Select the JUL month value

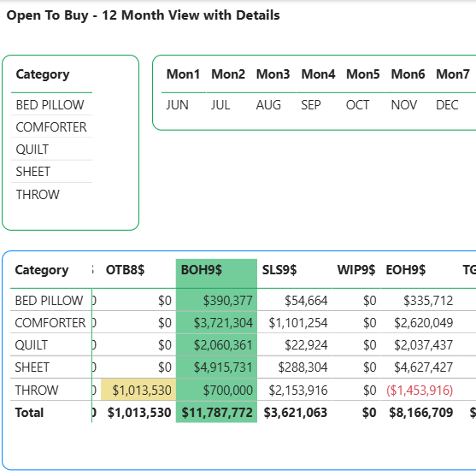(220, 105)
